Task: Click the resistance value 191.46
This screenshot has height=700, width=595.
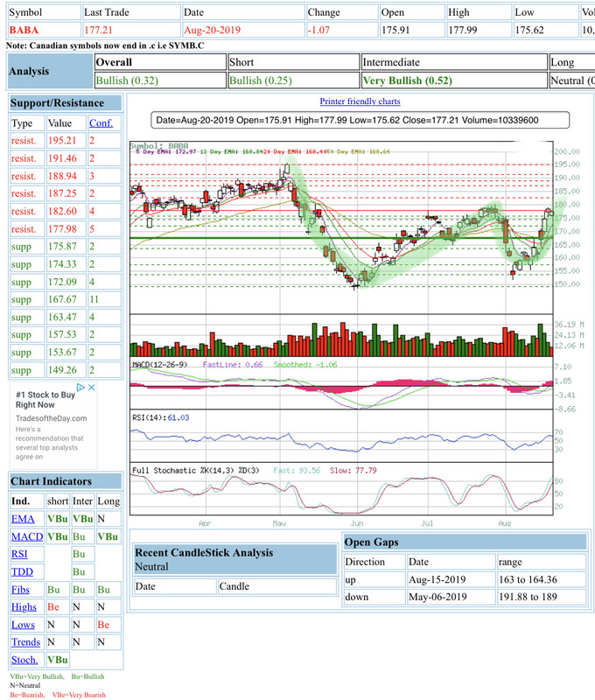Action: (x=66, y=158)
